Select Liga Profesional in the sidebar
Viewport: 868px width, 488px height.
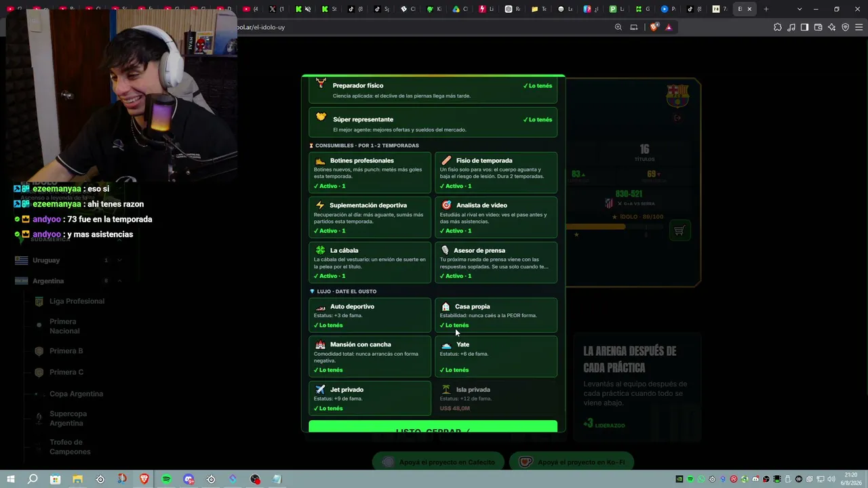point(77,301)
